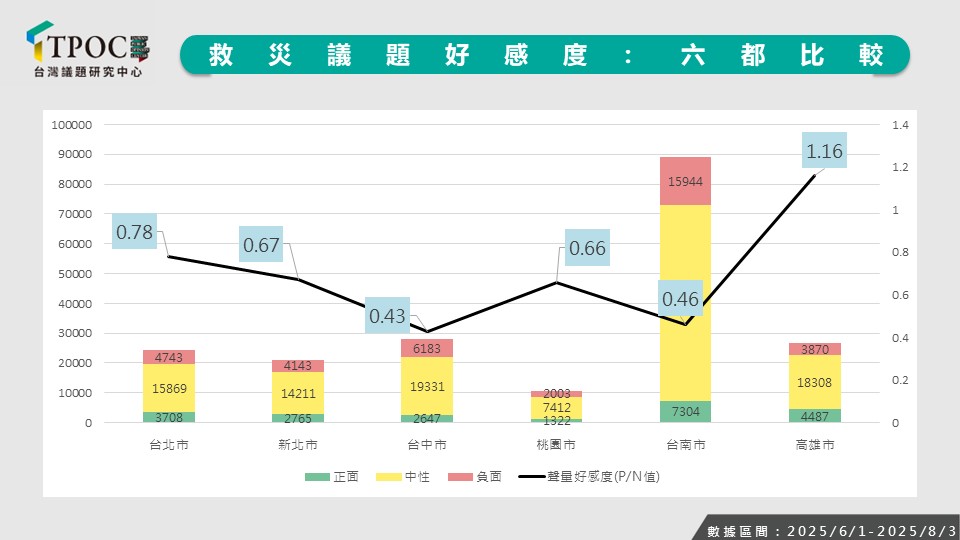This screenshot has width=960, height=540.
Task: Select the 0.67 data label for 新北市
Action: [261, 244]
